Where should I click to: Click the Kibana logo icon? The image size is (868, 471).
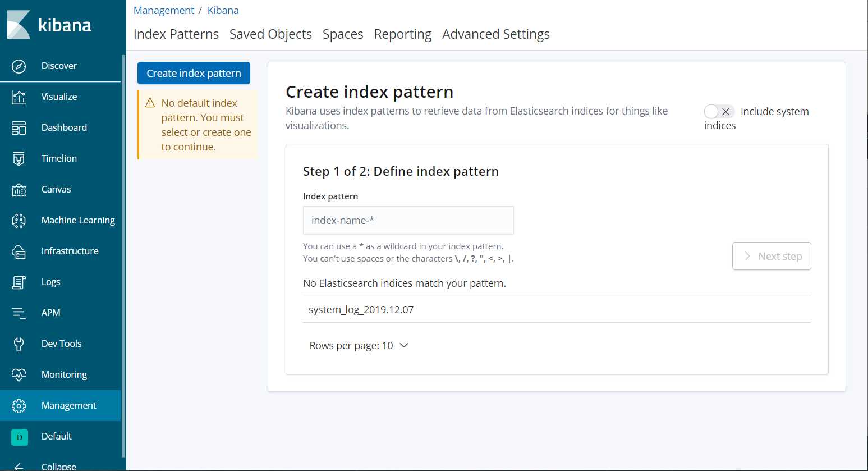click(19, 25)
